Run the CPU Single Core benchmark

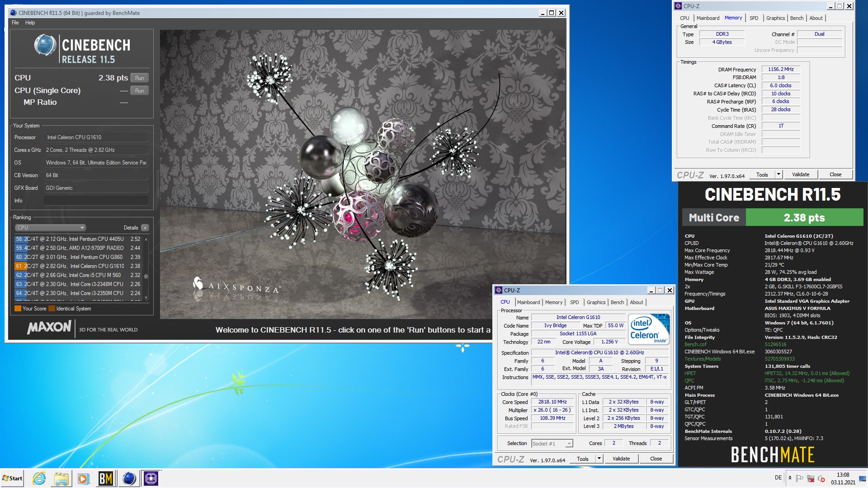tap(139, 90)
